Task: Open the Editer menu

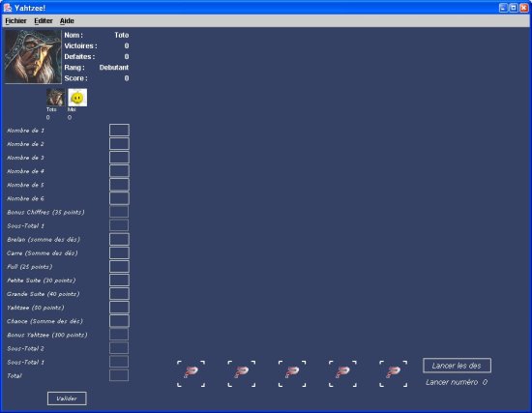Action: (44, 21)
